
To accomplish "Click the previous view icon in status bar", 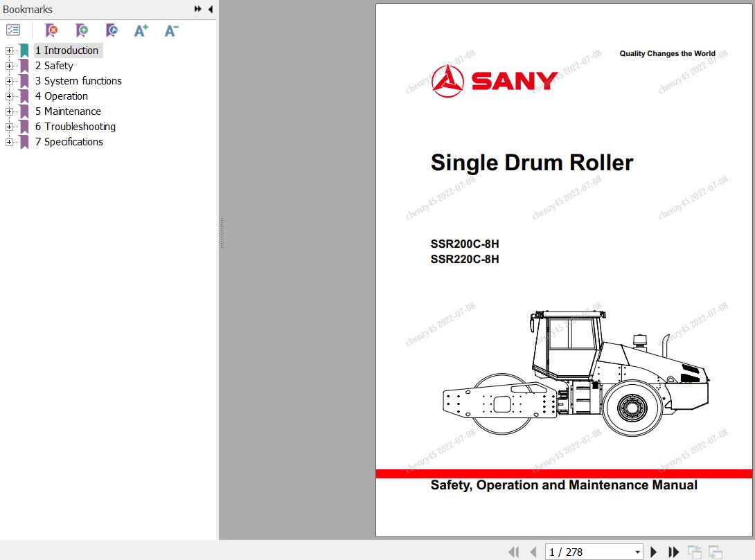I will pos(694,552).
